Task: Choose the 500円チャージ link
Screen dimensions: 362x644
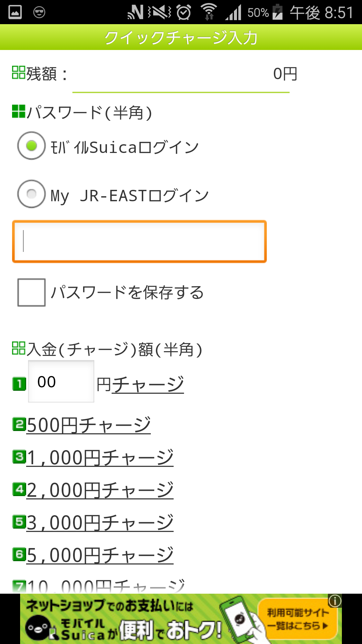Action: point(89,425)
